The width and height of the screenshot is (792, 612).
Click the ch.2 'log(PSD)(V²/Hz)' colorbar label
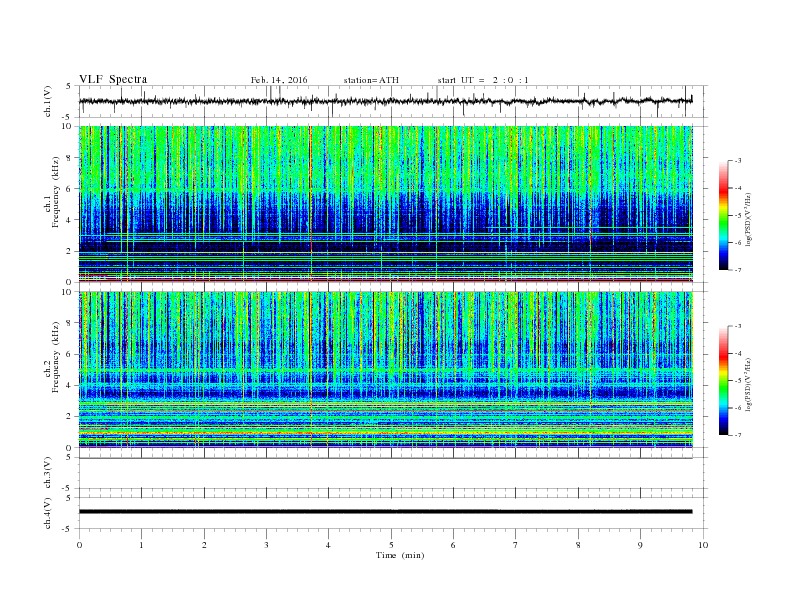coord(748,384)
